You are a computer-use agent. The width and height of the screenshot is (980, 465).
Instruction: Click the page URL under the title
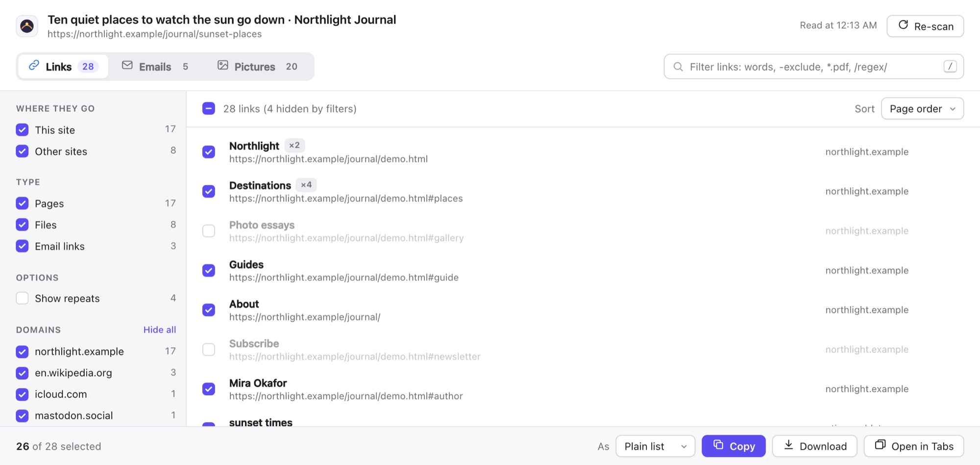[x=154, y=34]
